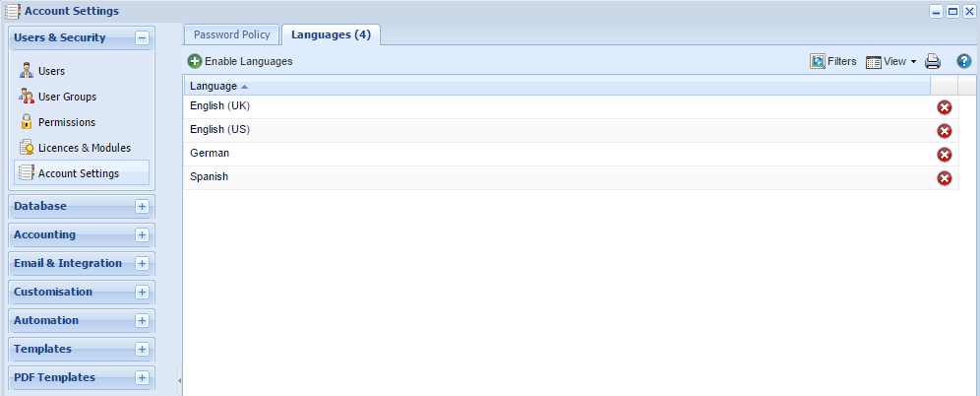Click the Filters button label

[842, 61]
